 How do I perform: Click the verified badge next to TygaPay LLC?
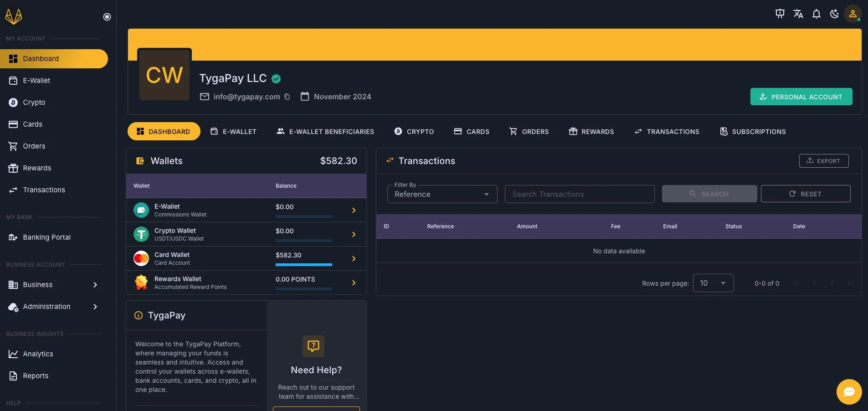point(276,79)
